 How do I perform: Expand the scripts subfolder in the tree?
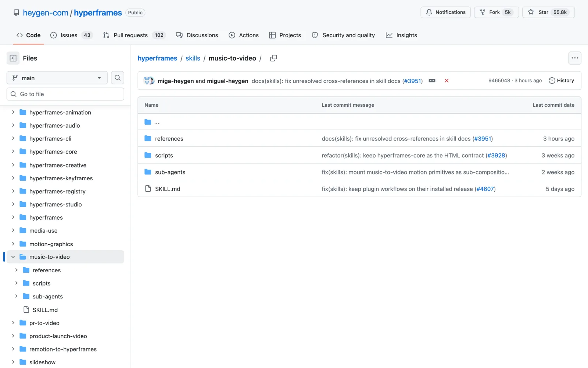point(17,283)
